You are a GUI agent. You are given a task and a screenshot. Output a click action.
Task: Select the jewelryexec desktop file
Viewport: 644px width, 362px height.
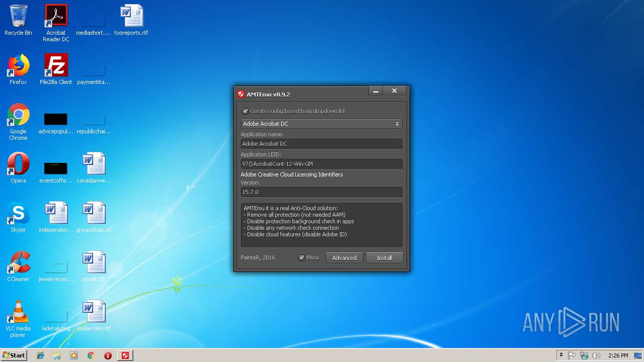click(56, 270)
